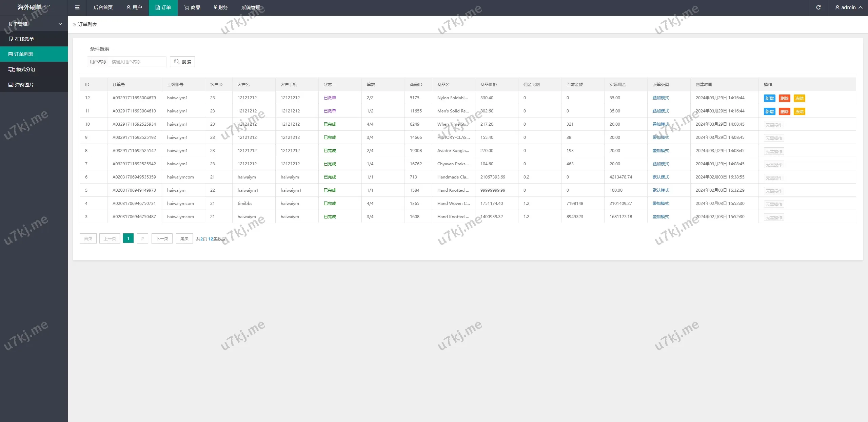
Task: Open the 商品 cart menu
Action: coord(192,7)
